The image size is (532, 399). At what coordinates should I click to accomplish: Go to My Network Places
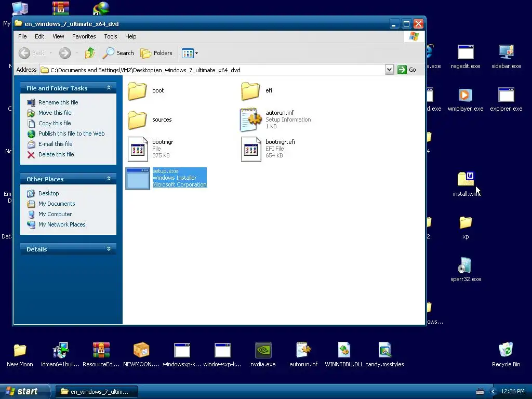pyautogui.click(x=62, y=224)
